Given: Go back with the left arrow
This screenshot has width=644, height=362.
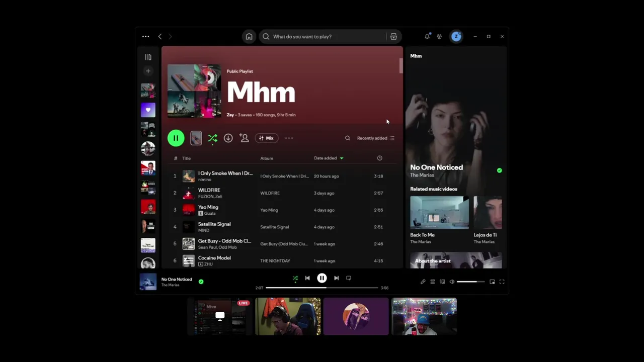Looking at the screenshot, I should (x=160, y=37).
